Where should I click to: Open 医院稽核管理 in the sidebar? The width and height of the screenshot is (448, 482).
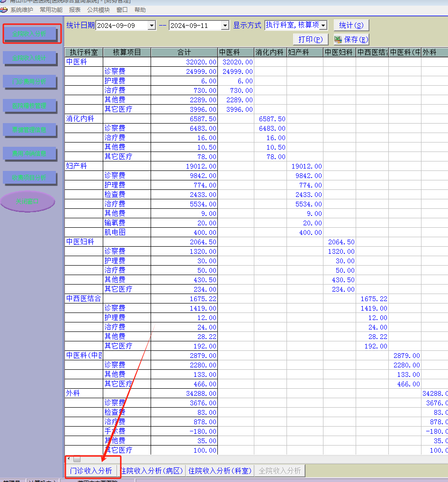[29, 106]
